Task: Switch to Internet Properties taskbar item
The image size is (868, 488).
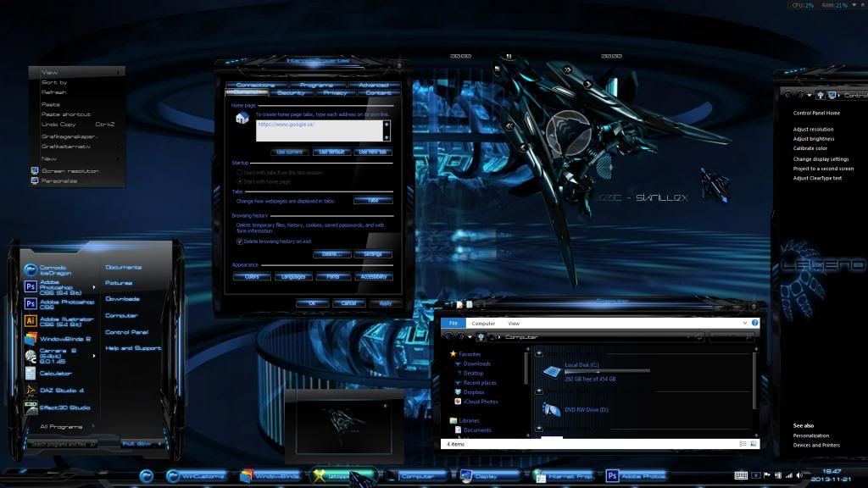Action: point(563,476)
